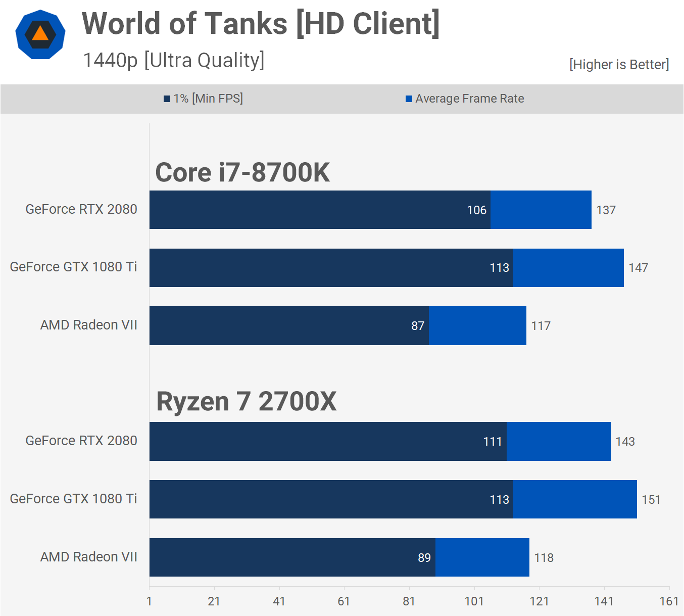Select the Ryzen 7 2700X group heading
684x616 pixels.
tap(246, 402)
